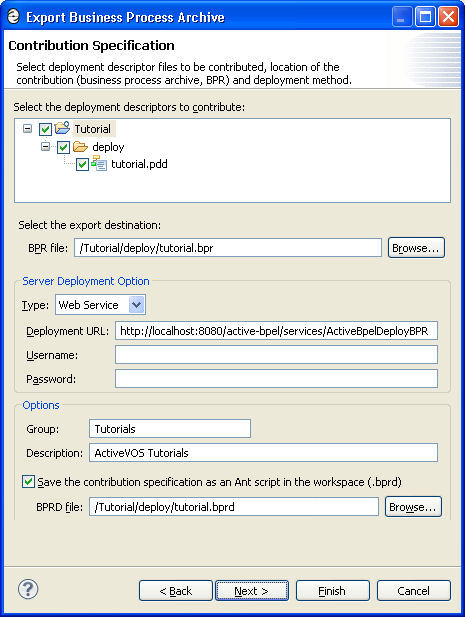Browse for the BPRD file location
The width and height of the screenshot is (465, 617).
click(x=413, y=507)
